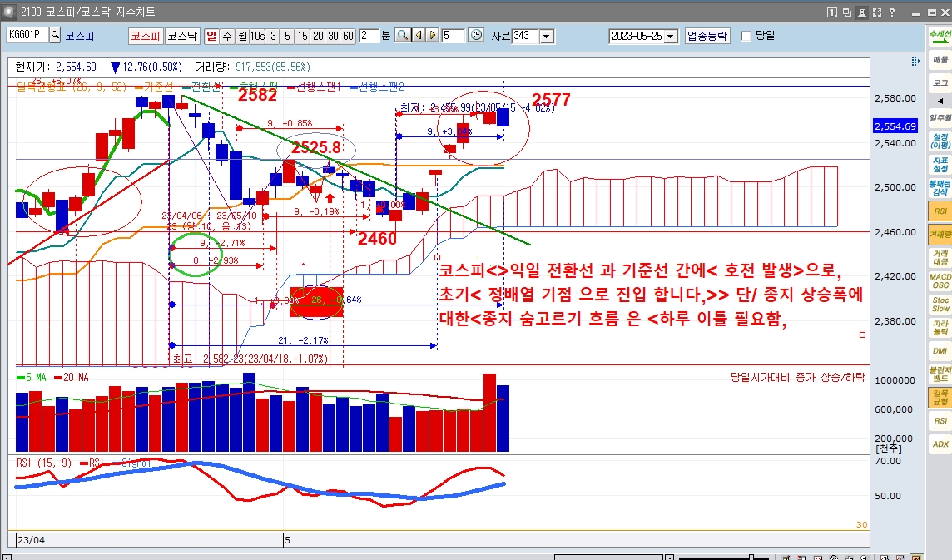Open the 자료 count dropdown arrow
Screen dimensions: 952x560
(x=547, y=36)
